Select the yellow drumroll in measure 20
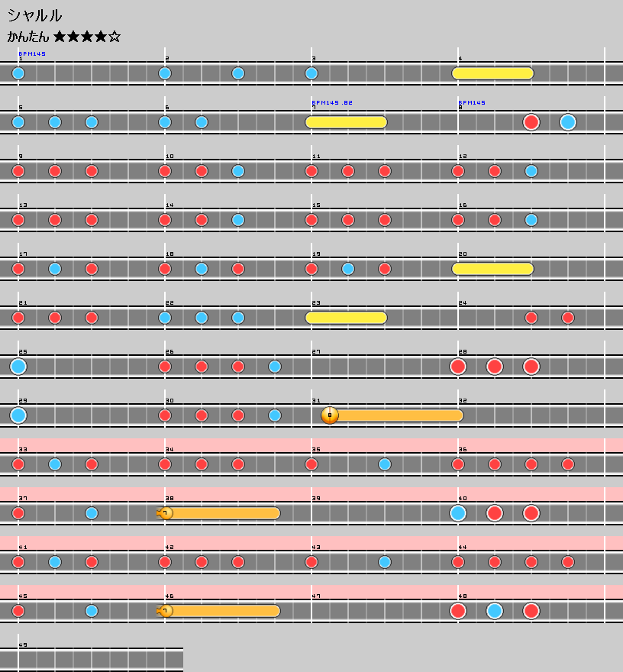Screen dimensions: 623x672 [x=492, y=269]
